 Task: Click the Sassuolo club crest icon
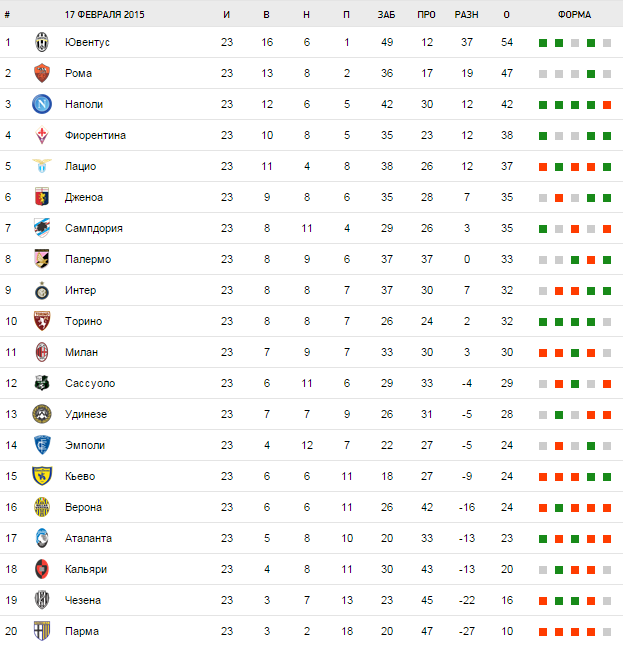pos(42,383)
